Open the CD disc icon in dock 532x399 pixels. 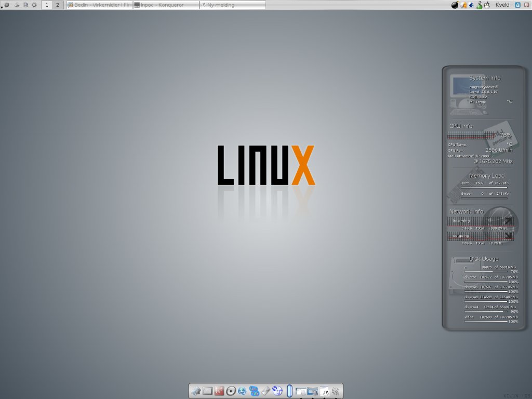(x=231, y=391)
